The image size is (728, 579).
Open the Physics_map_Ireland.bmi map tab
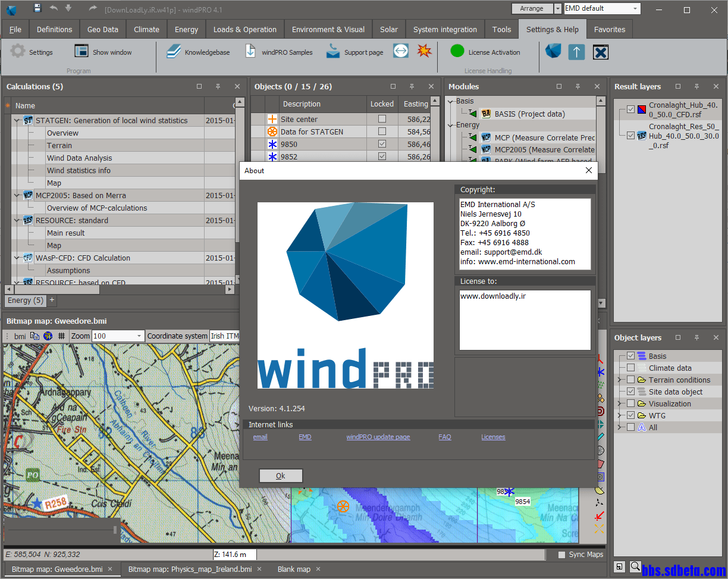coord(190,569)
